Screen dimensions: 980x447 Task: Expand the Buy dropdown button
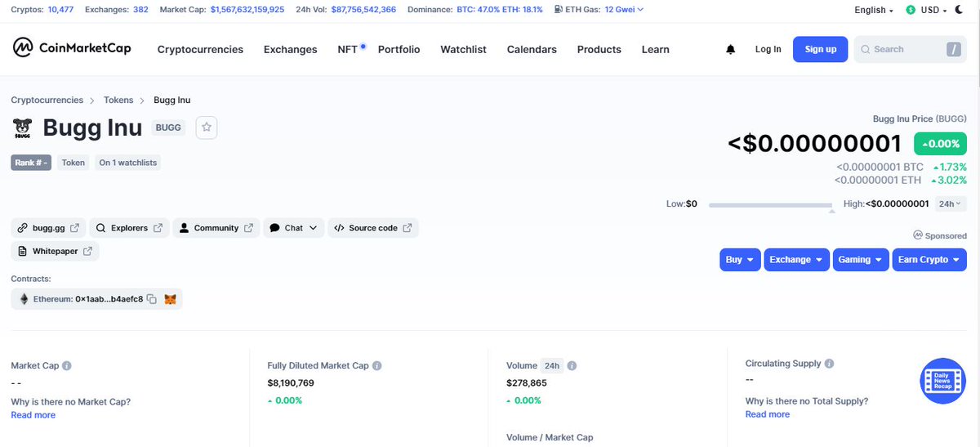740,260
